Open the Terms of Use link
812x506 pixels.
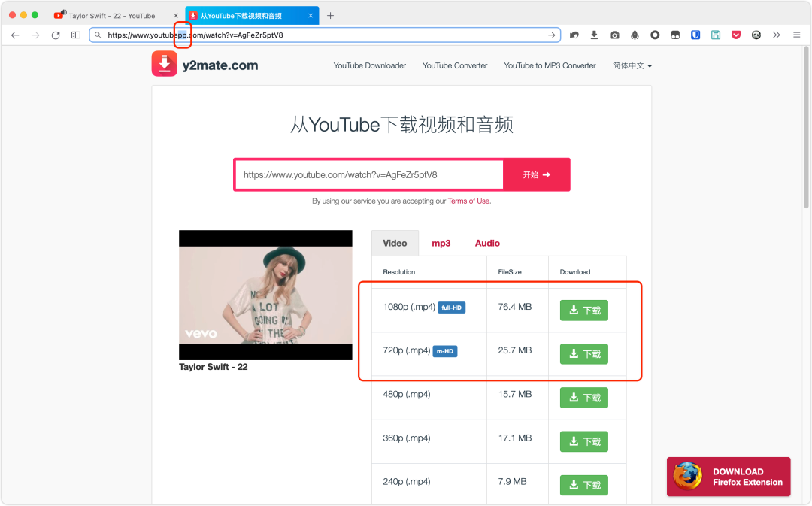[468, 201]
